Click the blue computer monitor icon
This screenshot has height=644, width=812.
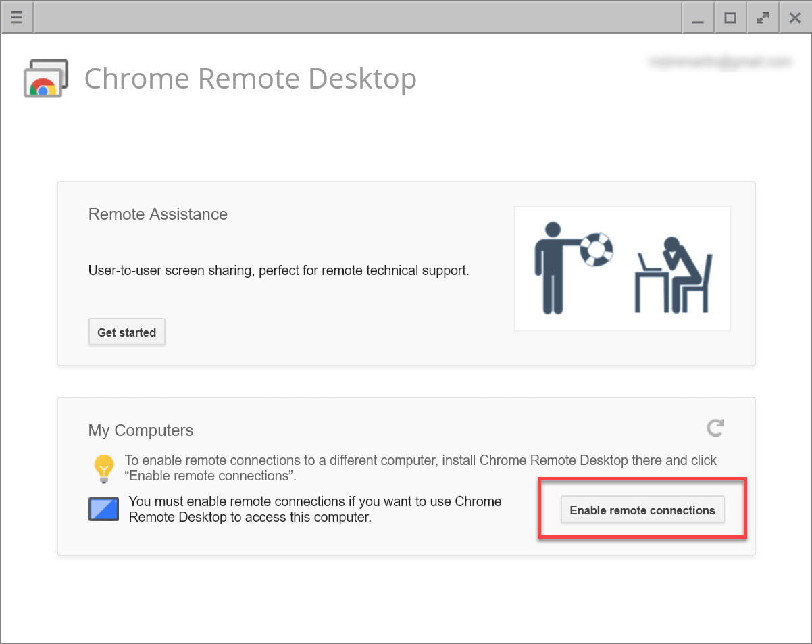pyautogui.click(x=103, y=510)
